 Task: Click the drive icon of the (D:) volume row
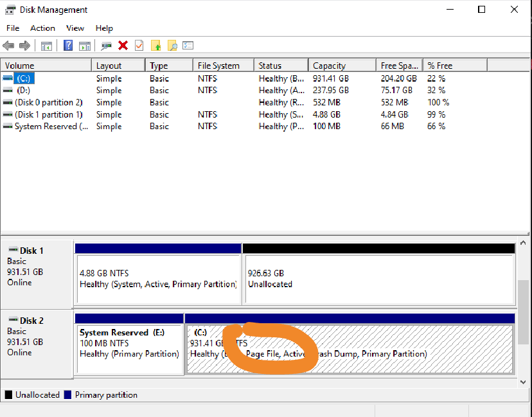(8, 90)
